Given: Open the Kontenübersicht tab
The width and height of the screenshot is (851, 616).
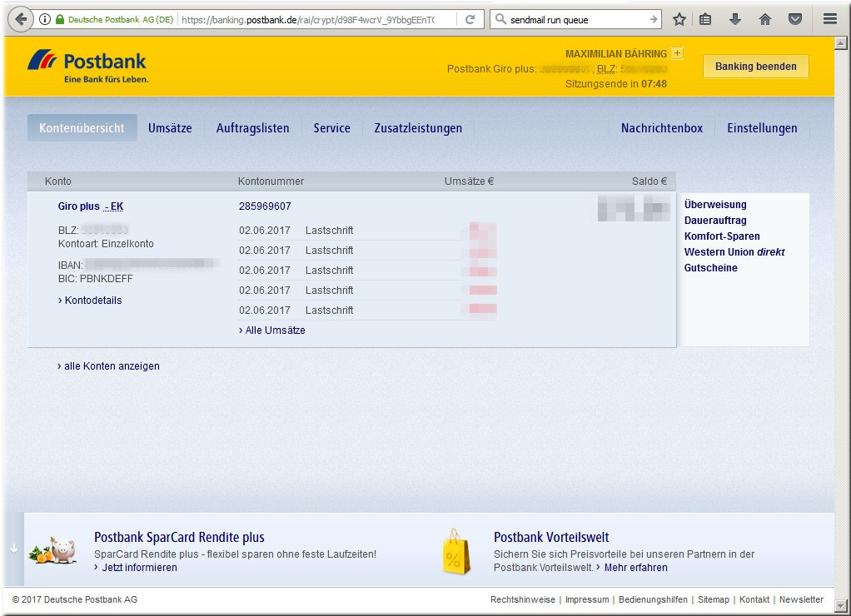Looking at the screenshot, I should 82,128.
